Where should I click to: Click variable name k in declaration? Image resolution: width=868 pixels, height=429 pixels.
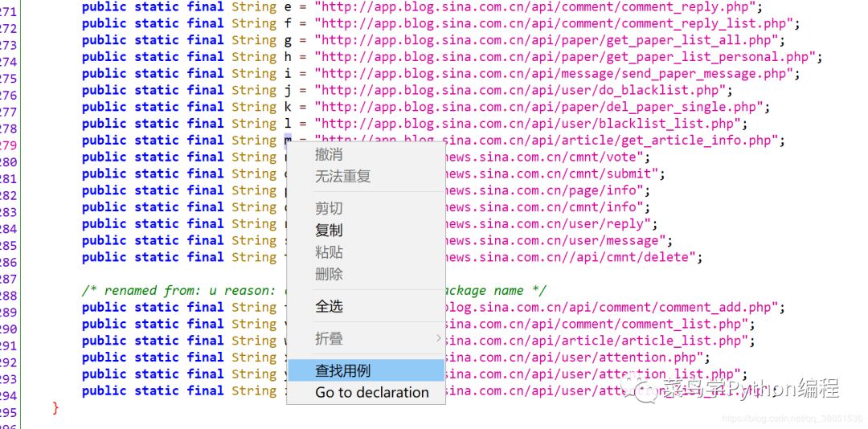288,107
